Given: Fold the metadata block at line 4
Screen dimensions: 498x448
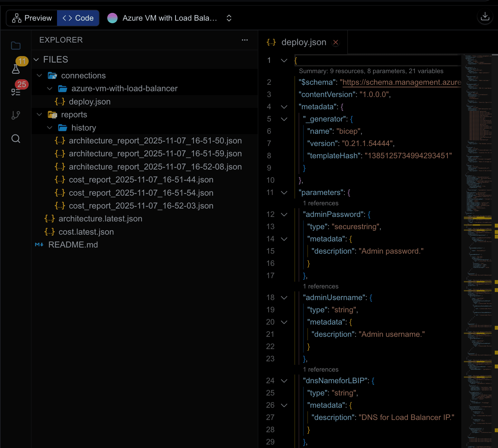Looking at the screenshot, I should [284, 107].
